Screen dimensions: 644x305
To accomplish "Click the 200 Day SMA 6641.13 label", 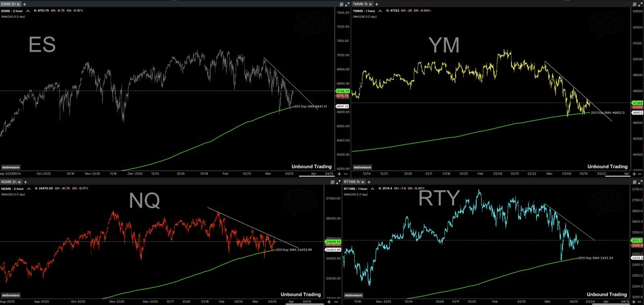I will click(311, 106).
